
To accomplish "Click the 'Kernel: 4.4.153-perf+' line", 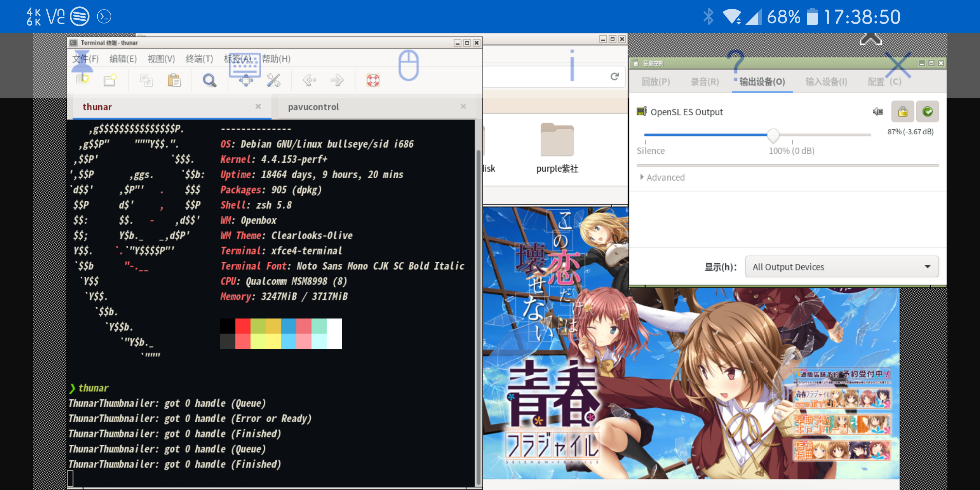I will click(x=274, y=159).
